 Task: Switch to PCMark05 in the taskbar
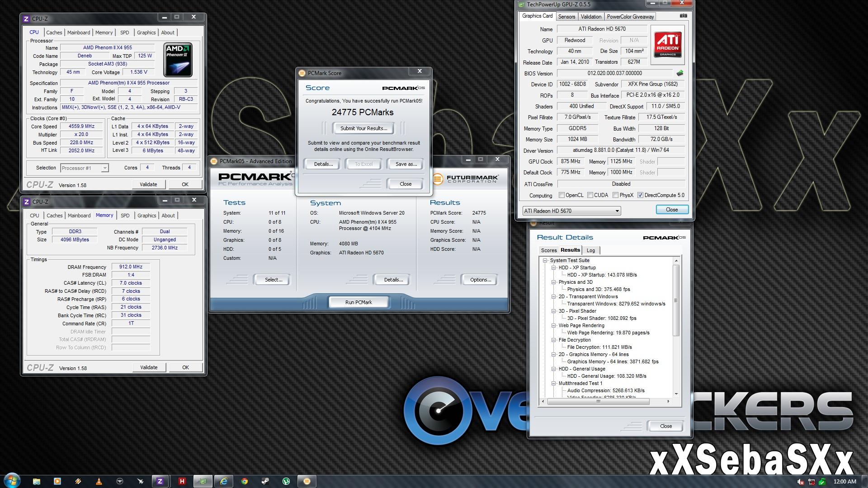pyautogui.click(x=307, y=481)
